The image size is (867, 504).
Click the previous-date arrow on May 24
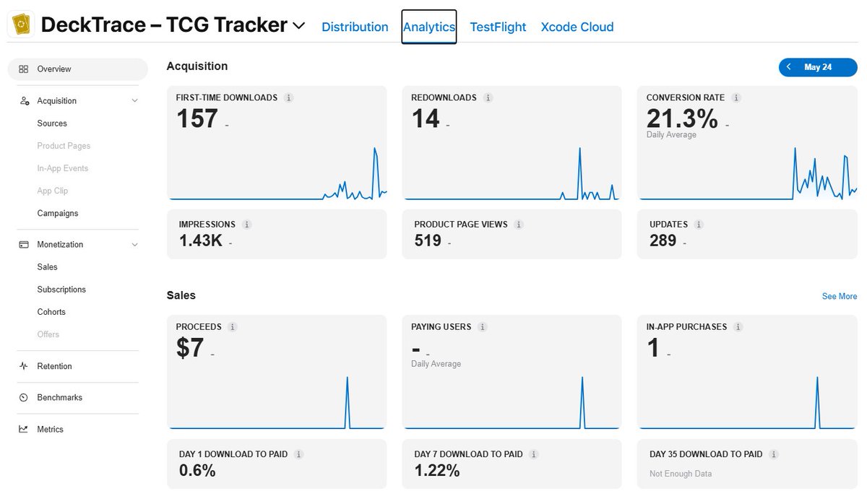[x=789, y=67]
